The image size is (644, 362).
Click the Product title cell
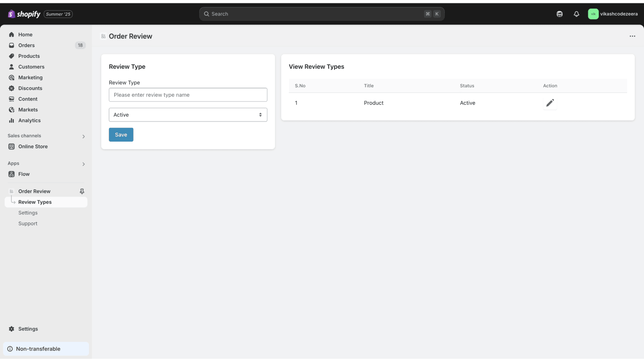click(374, 103)
